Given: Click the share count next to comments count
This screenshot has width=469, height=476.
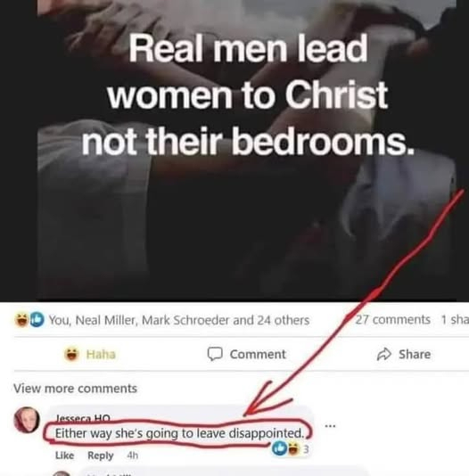Looking at the screenshot, I should click(455, 320).
